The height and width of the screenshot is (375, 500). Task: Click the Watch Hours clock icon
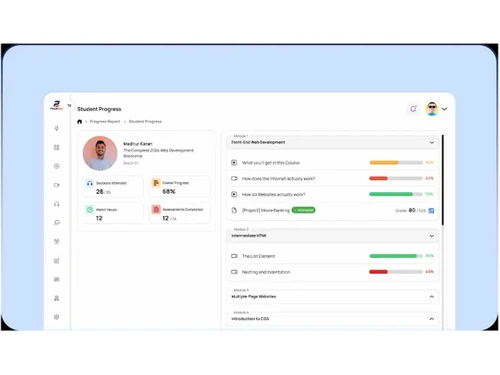point(90,210)
